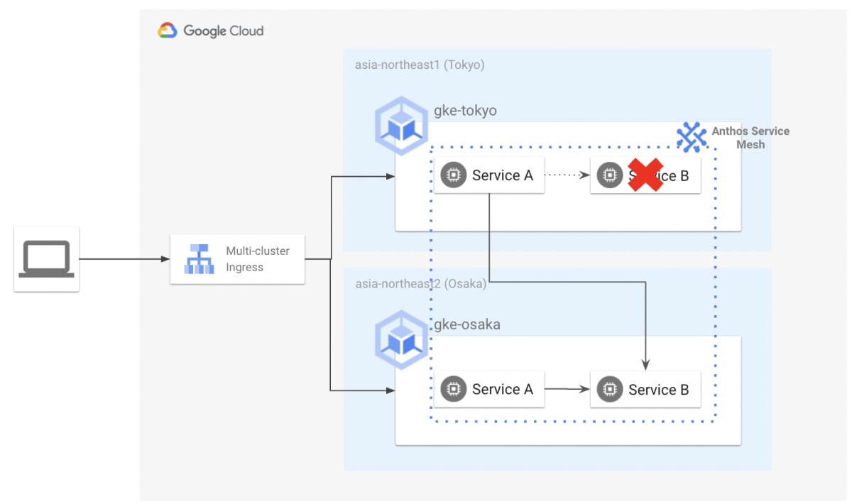Click the Multi-cluster Ingress load balancer icon
Screen dimensions: 852x504
tap(199, 259)
